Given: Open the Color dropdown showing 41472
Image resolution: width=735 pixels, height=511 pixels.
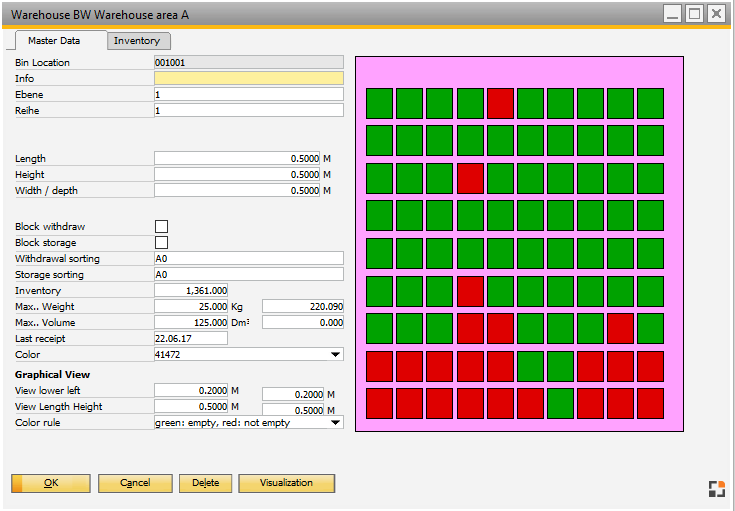Looking at the screenshot, I should click(x=335, y=354).
